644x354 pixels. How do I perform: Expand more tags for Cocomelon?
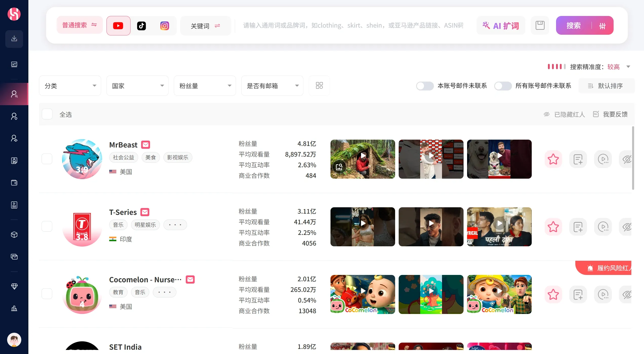point(164,292)
